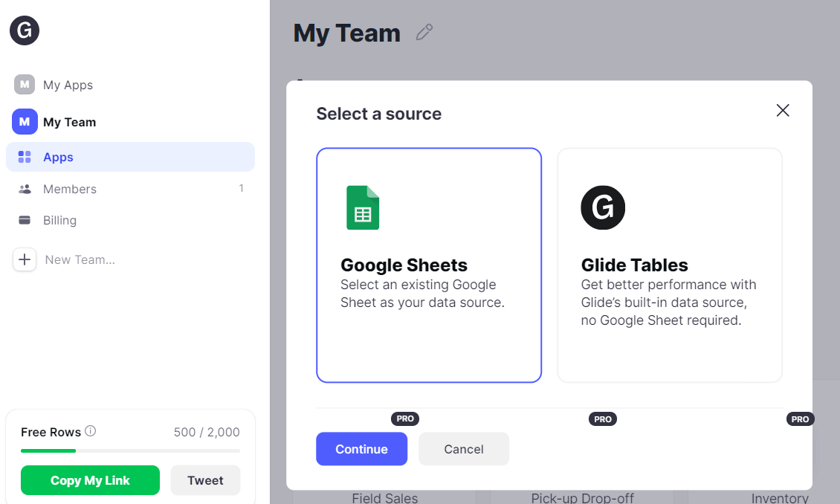
Task: Click the pencil icon to rename My Team
Action: point(424,33)
